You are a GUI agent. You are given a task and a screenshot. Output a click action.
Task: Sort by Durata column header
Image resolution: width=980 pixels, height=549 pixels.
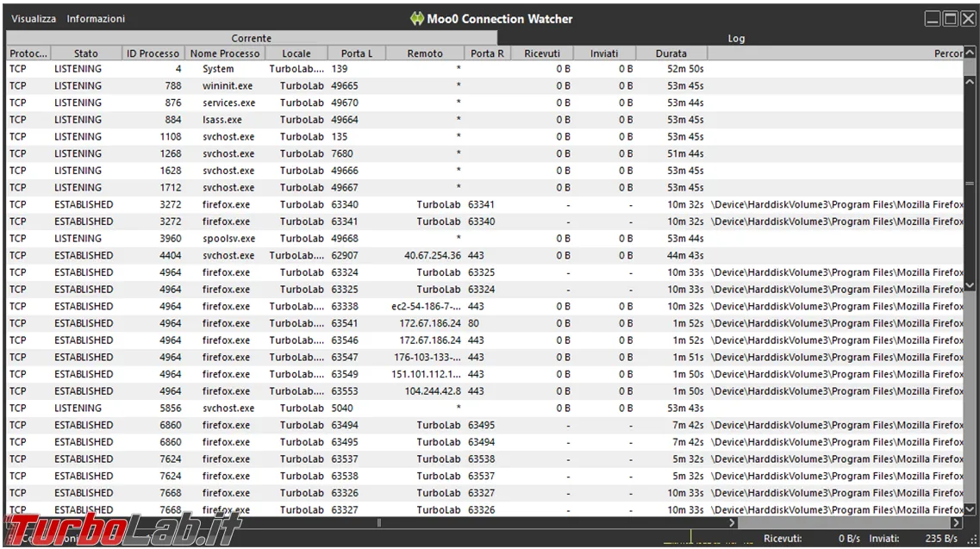coord(671,53)
